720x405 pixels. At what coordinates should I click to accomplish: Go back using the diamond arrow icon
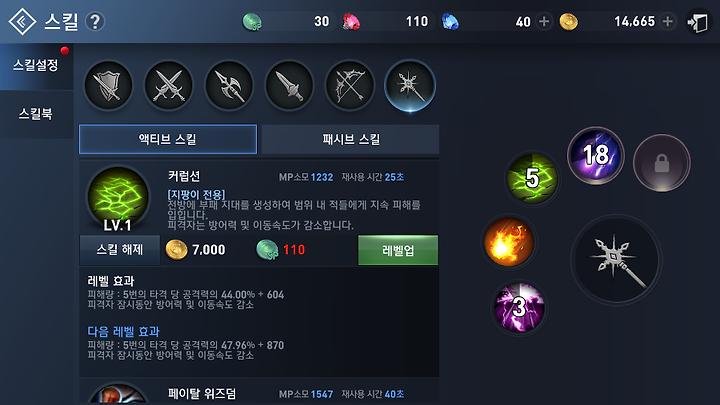tap(22, 22)
